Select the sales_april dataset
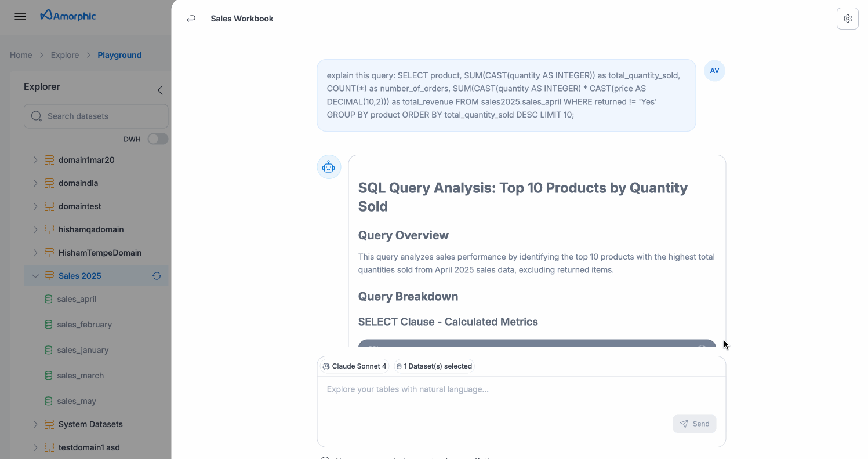 coord(77,299)
